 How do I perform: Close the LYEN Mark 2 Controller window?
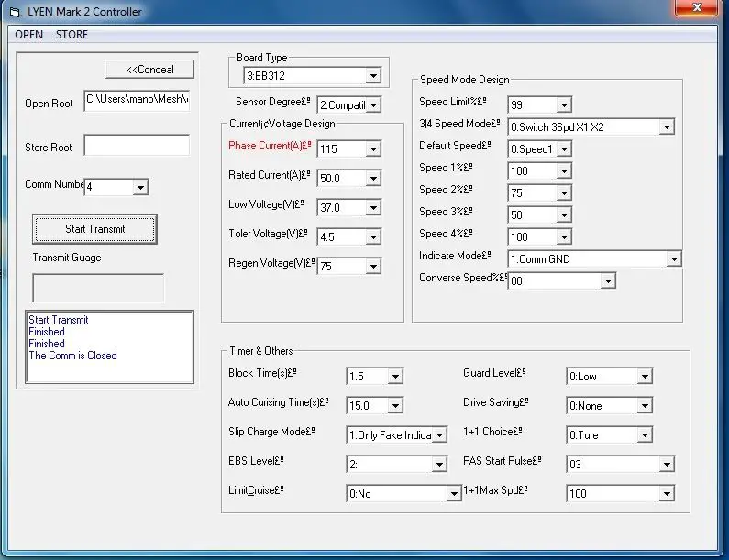(x=697, y=7)
